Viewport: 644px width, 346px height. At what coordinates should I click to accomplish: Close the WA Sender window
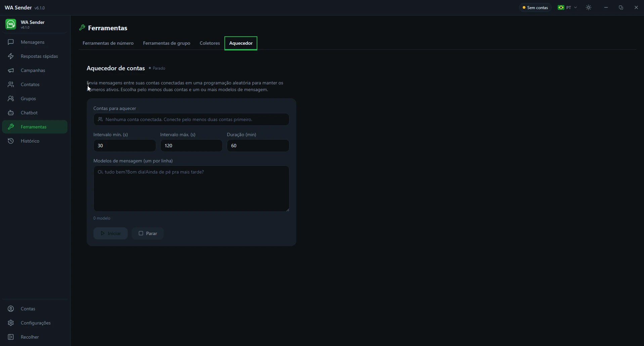636,7
